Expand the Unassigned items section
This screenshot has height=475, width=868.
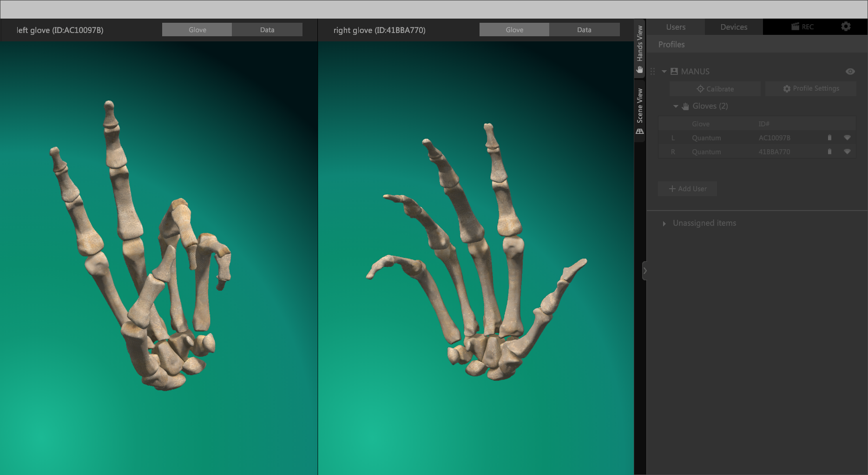(x=664, y=224)
